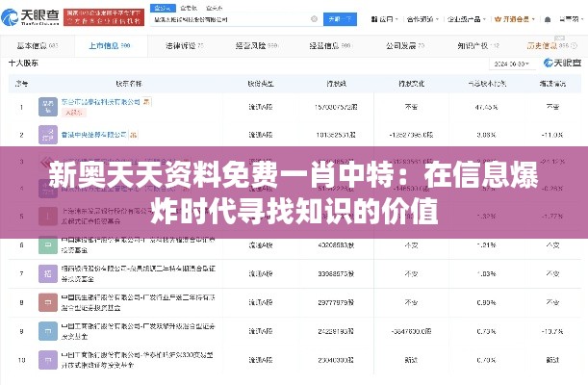Open the 2024-09-30 report date dropdown

[x=512, y=64]
